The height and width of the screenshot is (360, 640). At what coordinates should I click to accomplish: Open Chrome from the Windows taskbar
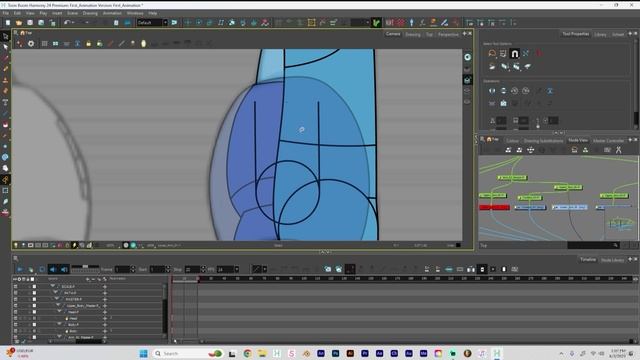pyautogui.click(x=247, y=353)
